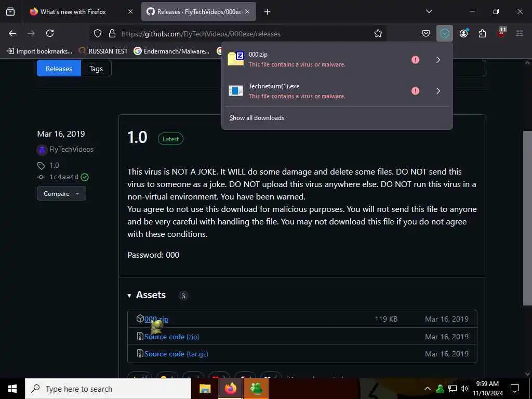Open commit 1c4aa4d link
Viewport: 532px width, 399px height.
(64, 177)
